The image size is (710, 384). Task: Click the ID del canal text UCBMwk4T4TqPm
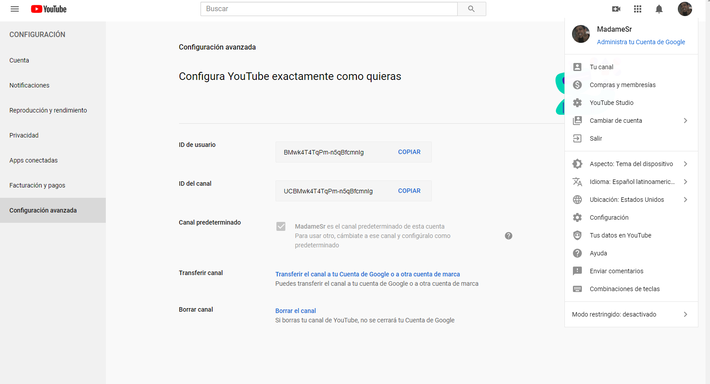(x=328, y=191)
